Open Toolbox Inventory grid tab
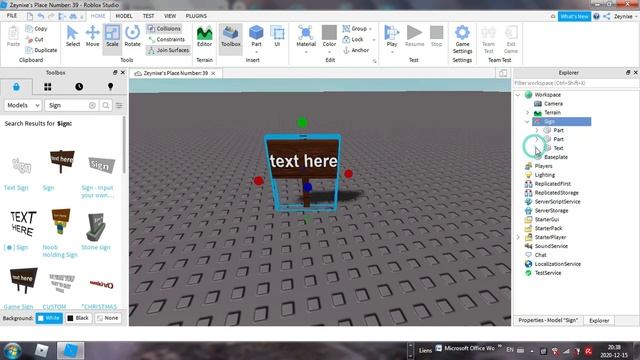 (x=48, y=87)
